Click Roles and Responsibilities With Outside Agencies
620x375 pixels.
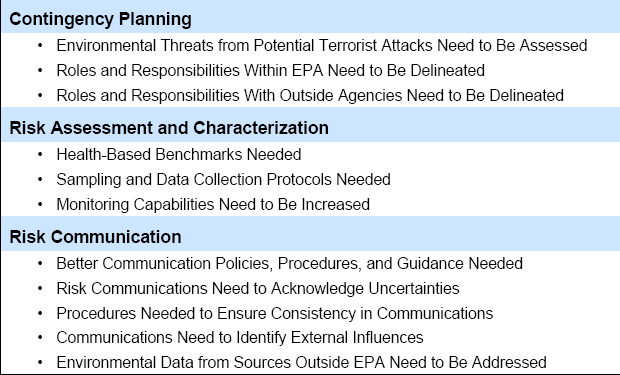coord(310,95)
